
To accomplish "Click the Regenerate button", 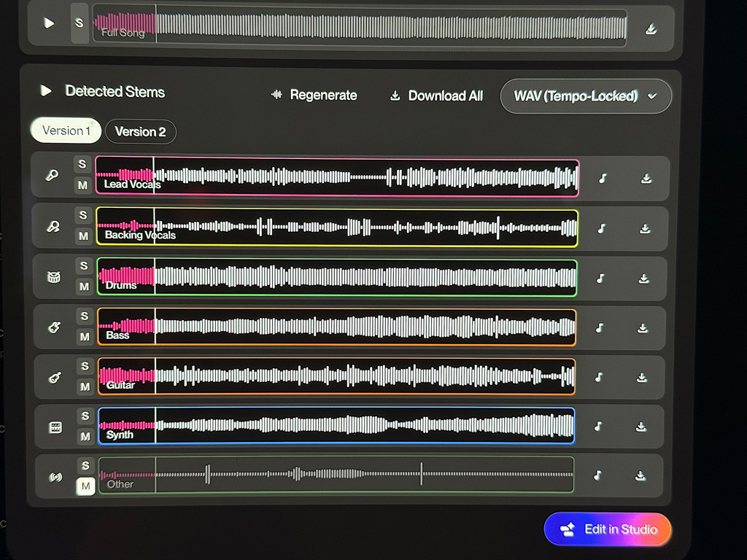I will [314, 95].
